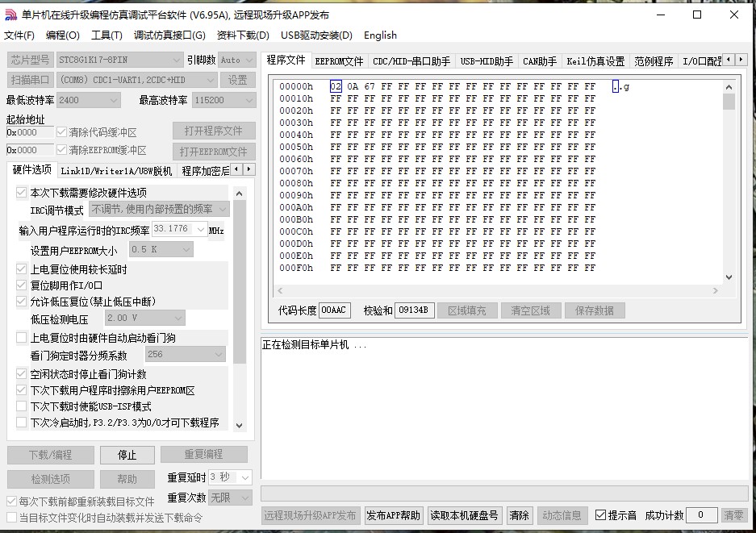Screen dimensions: 756x533
Task: Click the 清除 button
Action: 520,515
